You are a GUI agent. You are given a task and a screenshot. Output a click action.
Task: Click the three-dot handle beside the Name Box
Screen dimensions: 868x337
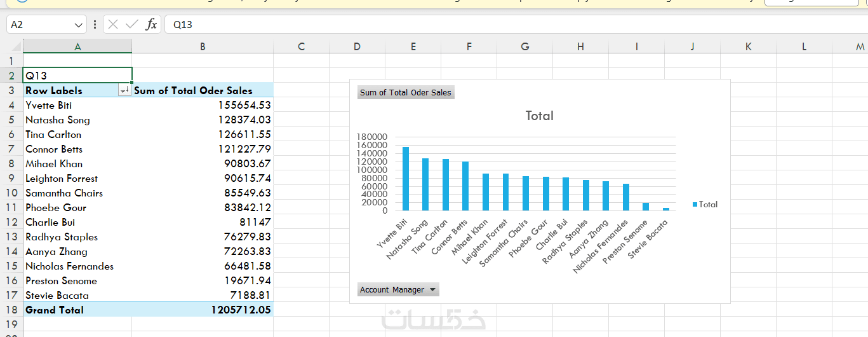(95, 24)
